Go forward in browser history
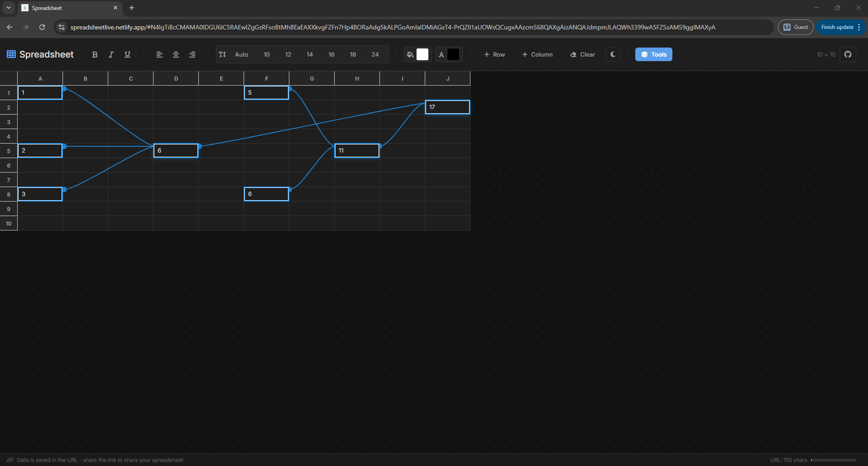Screen dimensions: 868x466 (x=26, y=27)
